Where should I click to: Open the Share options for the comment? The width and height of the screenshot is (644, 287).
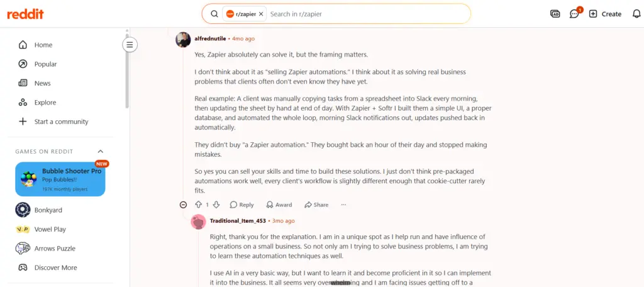click(x=316, y=205)
